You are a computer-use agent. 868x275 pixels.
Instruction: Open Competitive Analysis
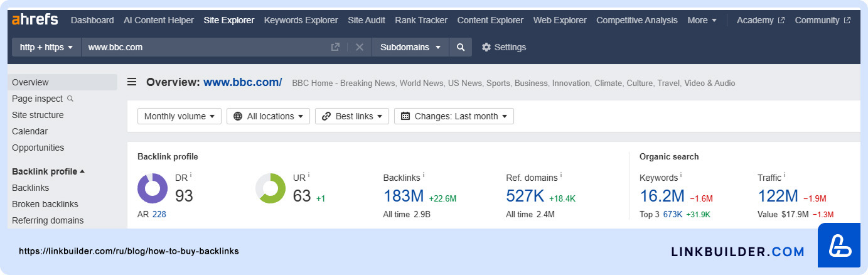[x=637, y=20]
